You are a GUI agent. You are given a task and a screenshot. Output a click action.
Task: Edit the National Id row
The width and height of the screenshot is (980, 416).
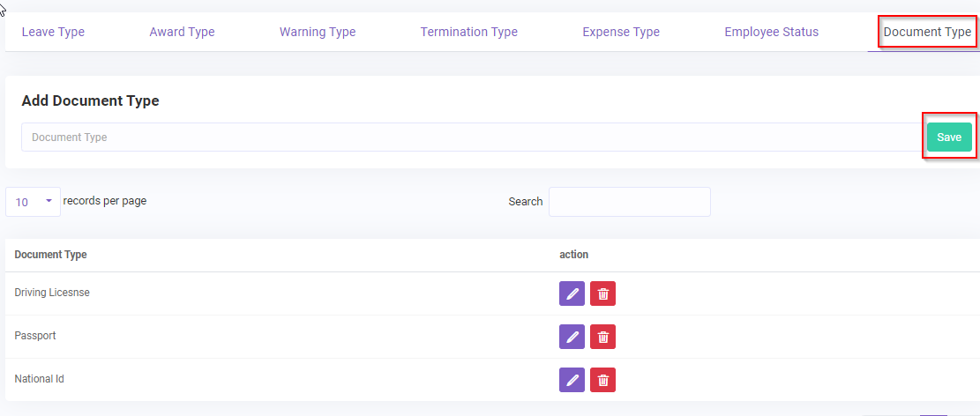point(572,380)
